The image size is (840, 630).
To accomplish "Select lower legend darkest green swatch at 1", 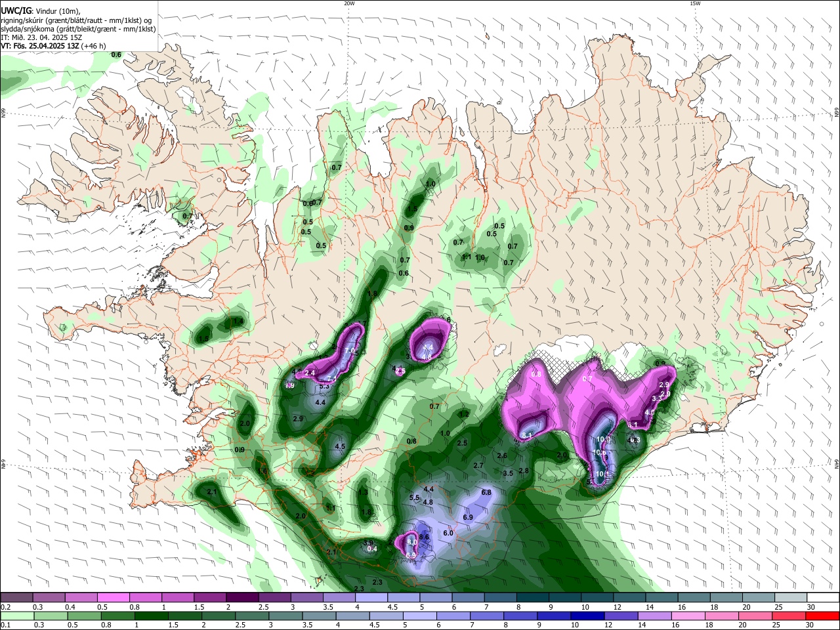I will [x=151, y=616].
